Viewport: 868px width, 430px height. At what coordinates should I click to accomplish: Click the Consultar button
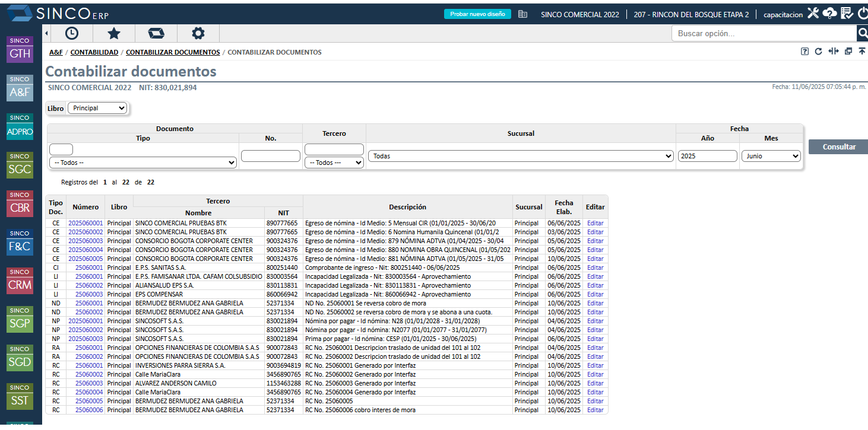[838, 146]
